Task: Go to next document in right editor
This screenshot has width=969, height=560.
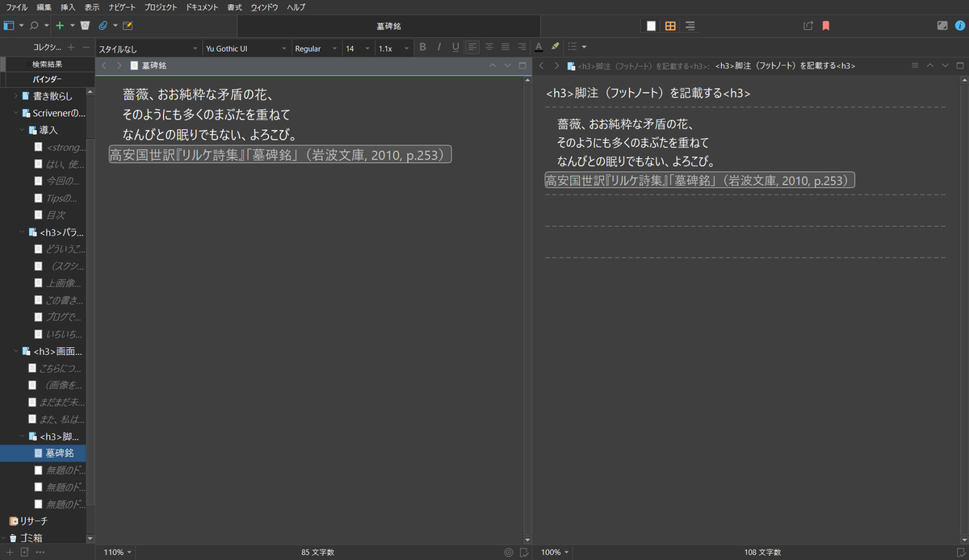Action: point(945,65)
